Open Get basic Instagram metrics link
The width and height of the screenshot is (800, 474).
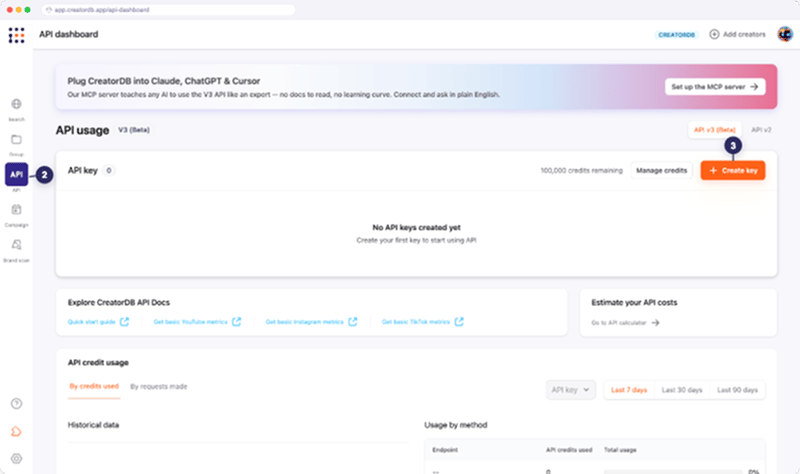pos(305,322)
